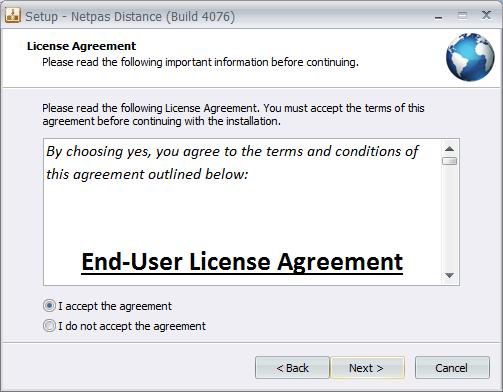Click the setup installer icon in title bar

pos(13,15)
